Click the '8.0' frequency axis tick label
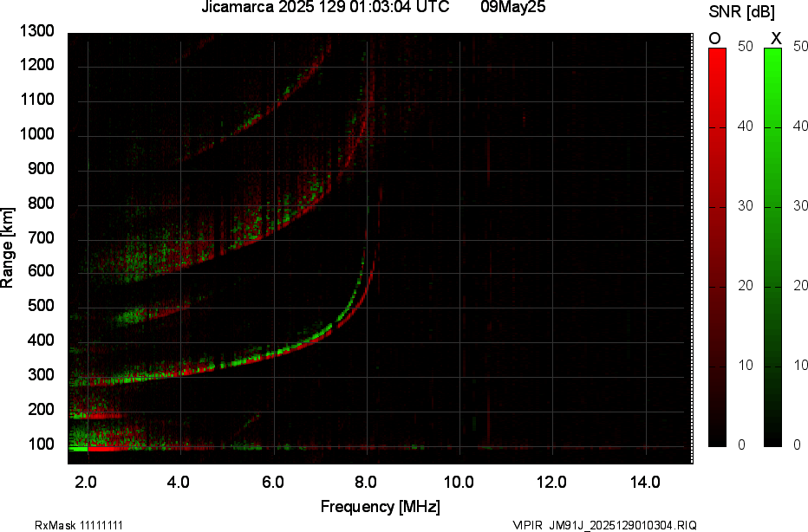Screen dimensions: 808x532 365,483
